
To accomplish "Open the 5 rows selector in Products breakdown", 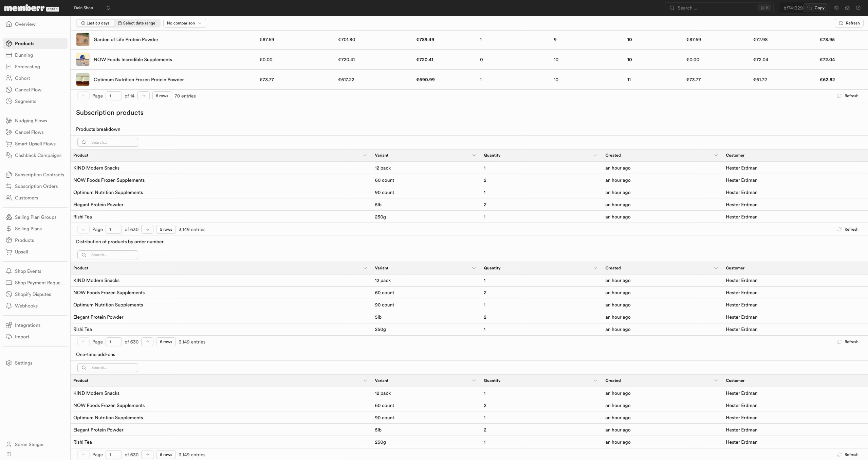I will point(166,229).
